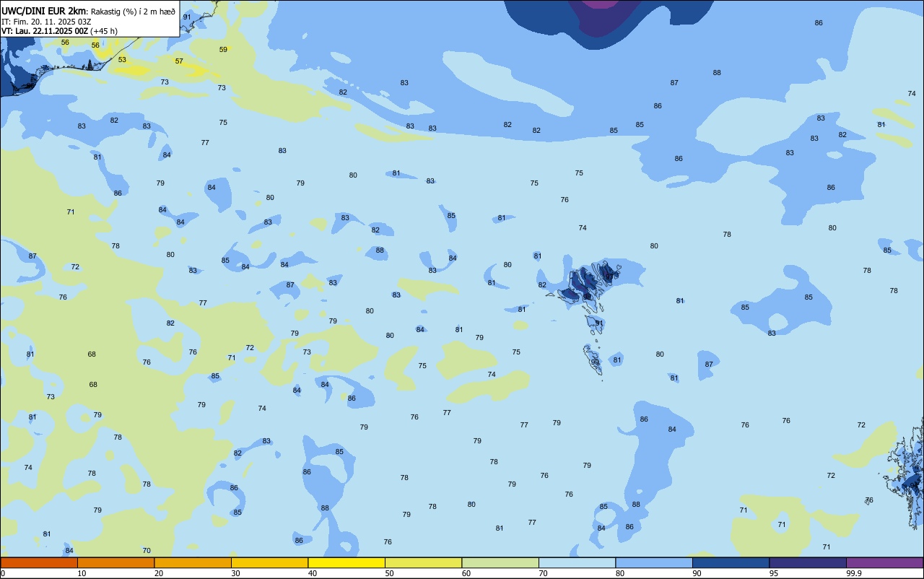
Task: Click the bright yellow 40–50 legend swatch
Action: (346, 562)
